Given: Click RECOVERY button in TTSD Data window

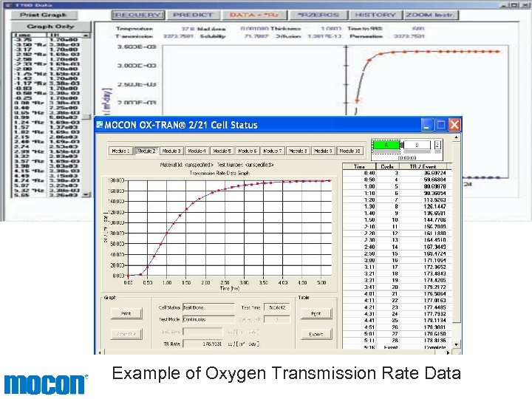Looking at the screenshot, I should [137, 15].
